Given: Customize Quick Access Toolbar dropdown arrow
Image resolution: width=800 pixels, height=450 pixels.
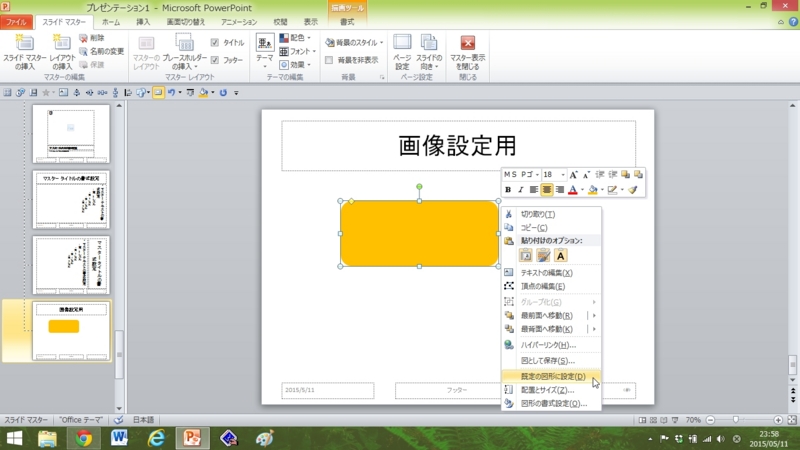Looking at the screenshot, I should tap(236, 92).
